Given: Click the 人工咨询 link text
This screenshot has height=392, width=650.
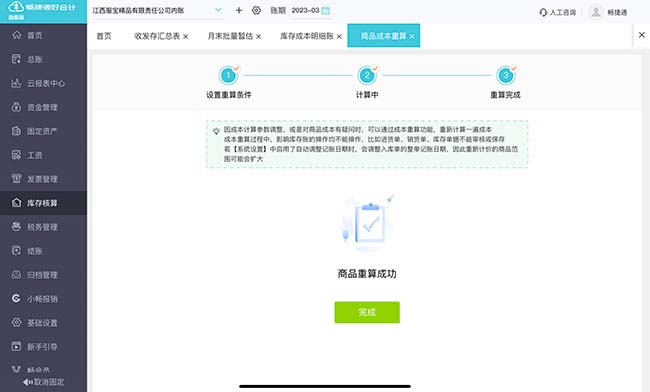Looking at the screenshot, I should (563, 12).
